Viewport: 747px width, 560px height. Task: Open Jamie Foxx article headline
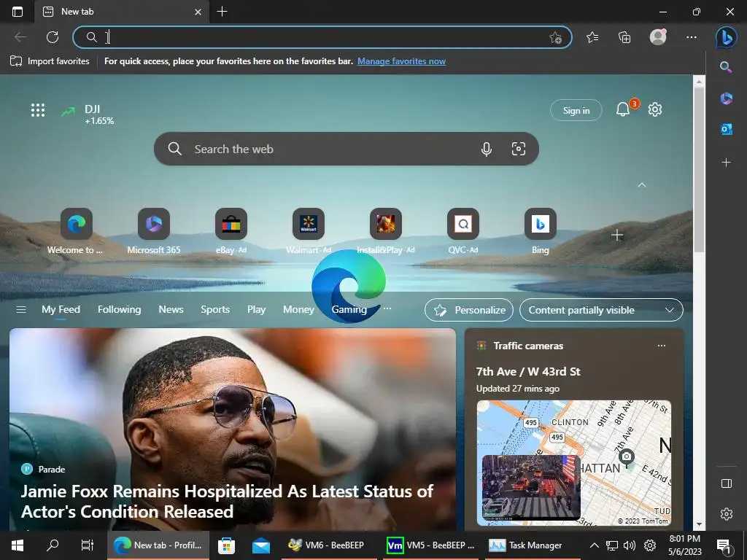(x=227, y=502)
